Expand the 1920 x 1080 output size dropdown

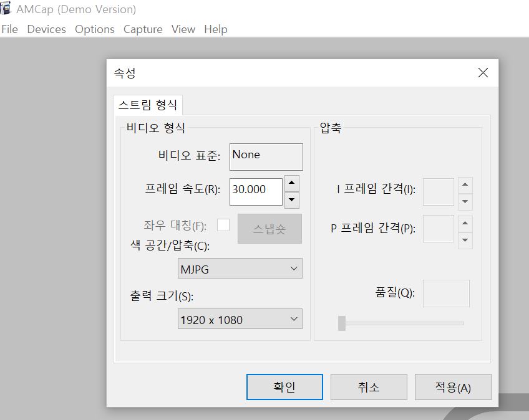tap(240, 319)
